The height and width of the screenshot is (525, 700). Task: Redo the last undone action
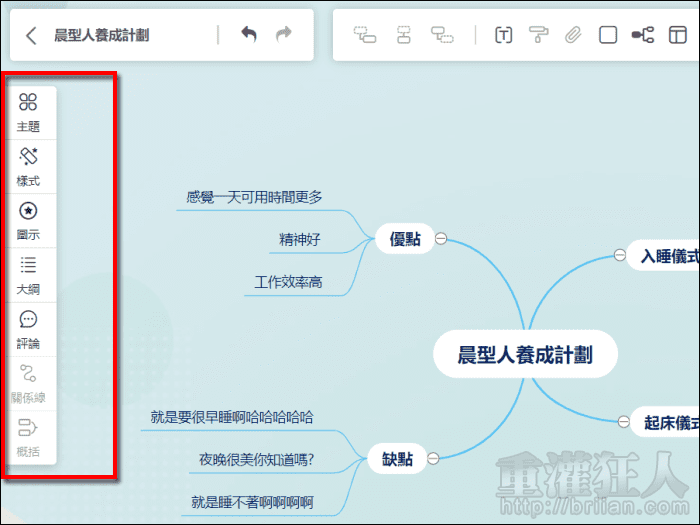[x=284, y=35]
